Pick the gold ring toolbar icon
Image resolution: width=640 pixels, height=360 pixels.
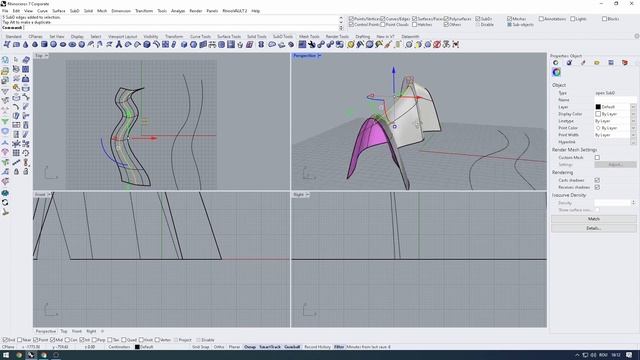tap(351, 44)
